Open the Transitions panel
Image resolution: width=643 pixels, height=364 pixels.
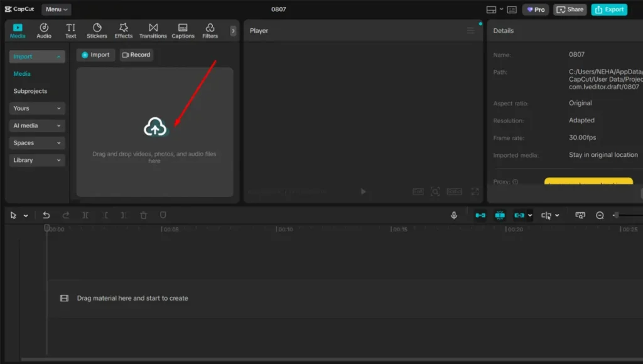click(153, 31)
